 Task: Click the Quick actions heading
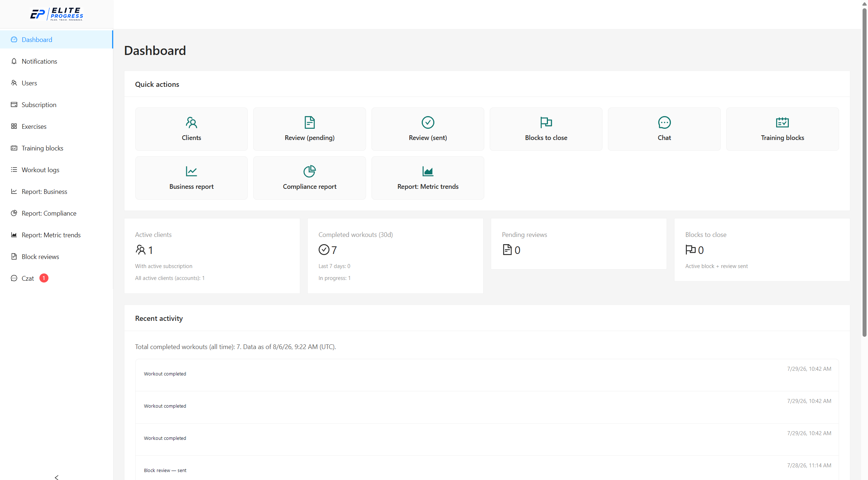pyautogui.click(x=157, y=84)
